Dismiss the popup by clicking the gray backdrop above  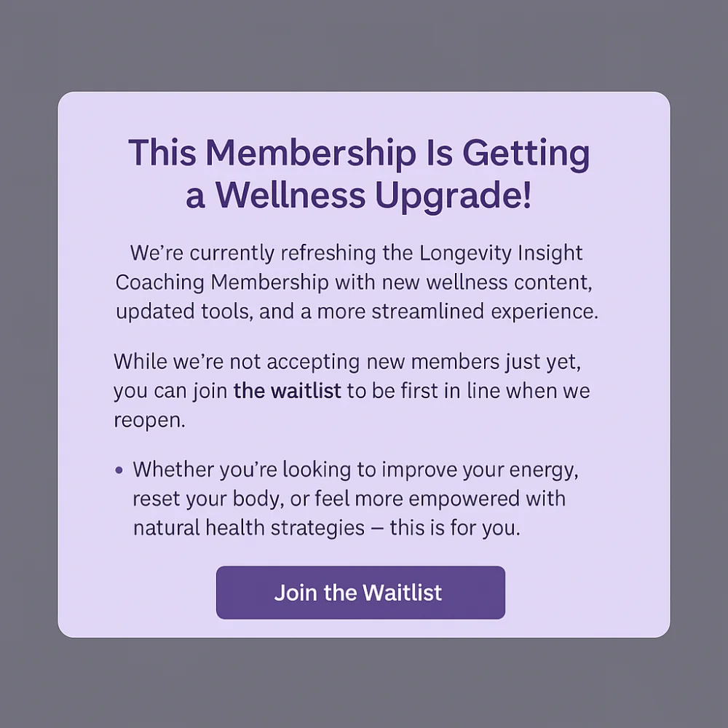click(x=364, y=45)
